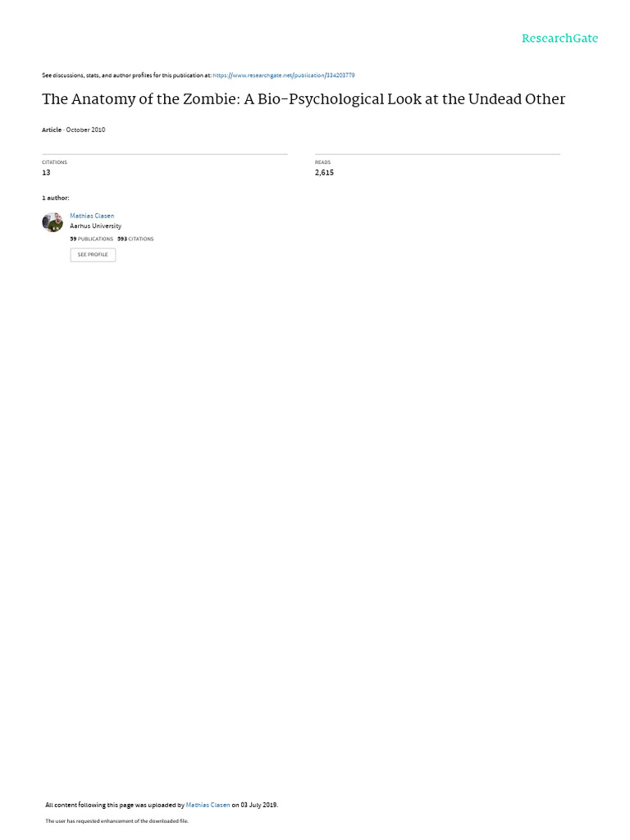
Task: Click the '03 July 2019' upload date
Action: pos(258,805)
